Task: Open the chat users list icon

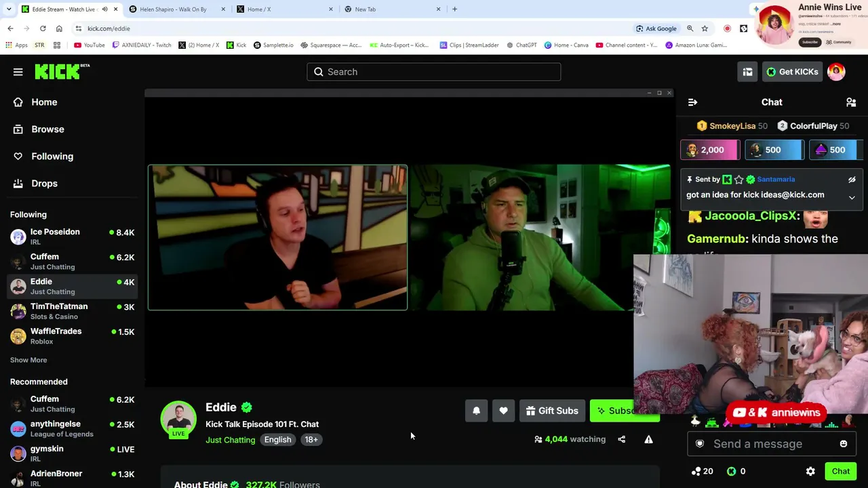Action: 851,102
